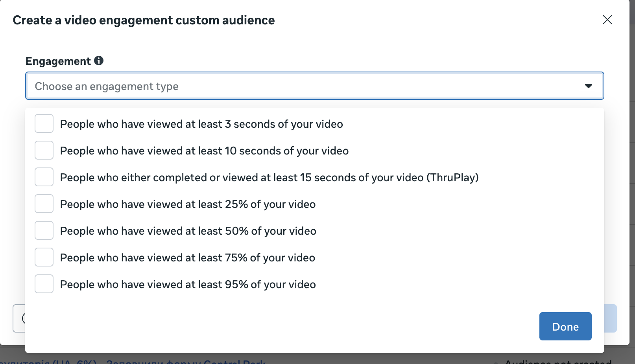The height and width of the screenshot is (364, 635).
Task: Click the background link mentioning Central Park
Action: point(186,361)
